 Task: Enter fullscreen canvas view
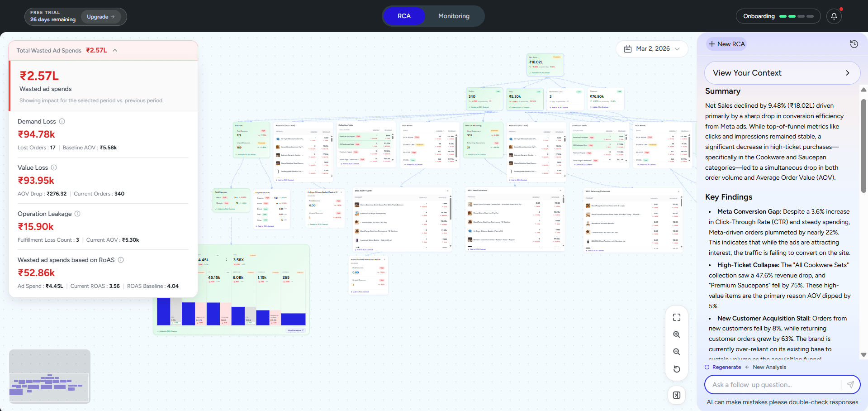[x=677, y=317]
